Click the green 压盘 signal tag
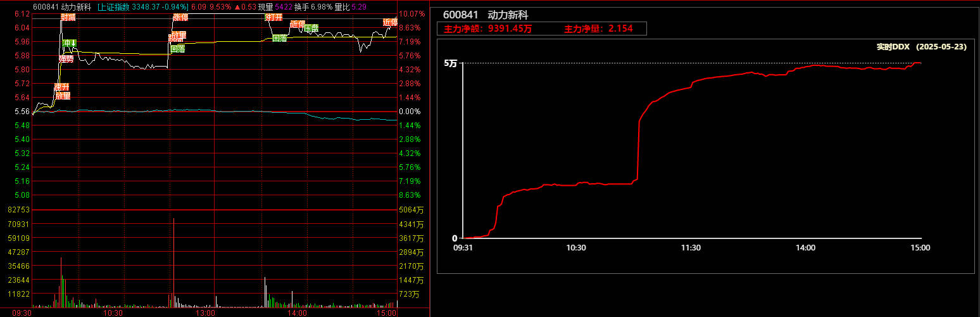Viewport: 980px width, 317px height. (x=311, y=29)
